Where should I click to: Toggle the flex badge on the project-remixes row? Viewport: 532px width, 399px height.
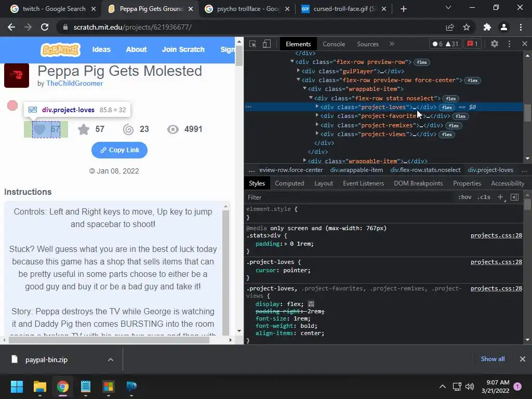454,126
